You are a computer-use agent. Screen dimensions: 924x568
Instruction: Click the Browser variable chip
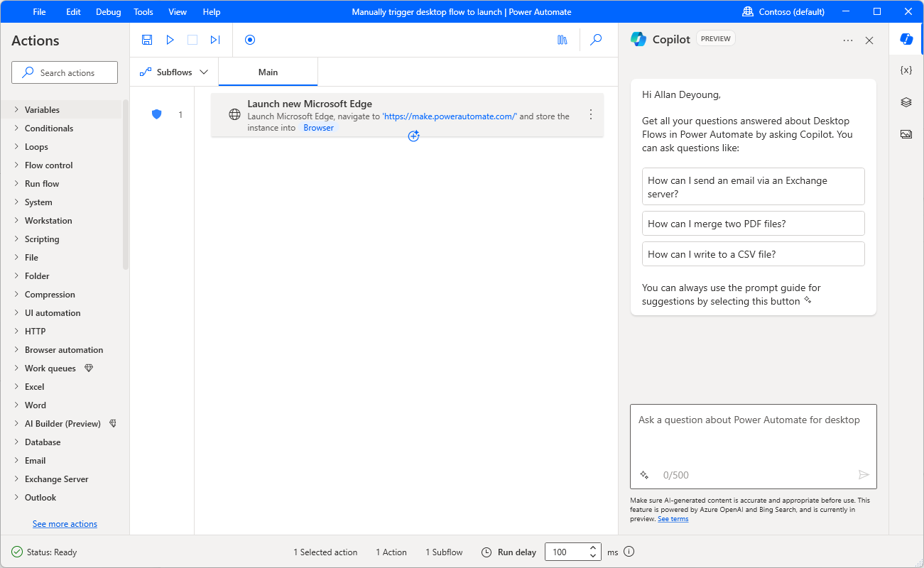point(318,128)
